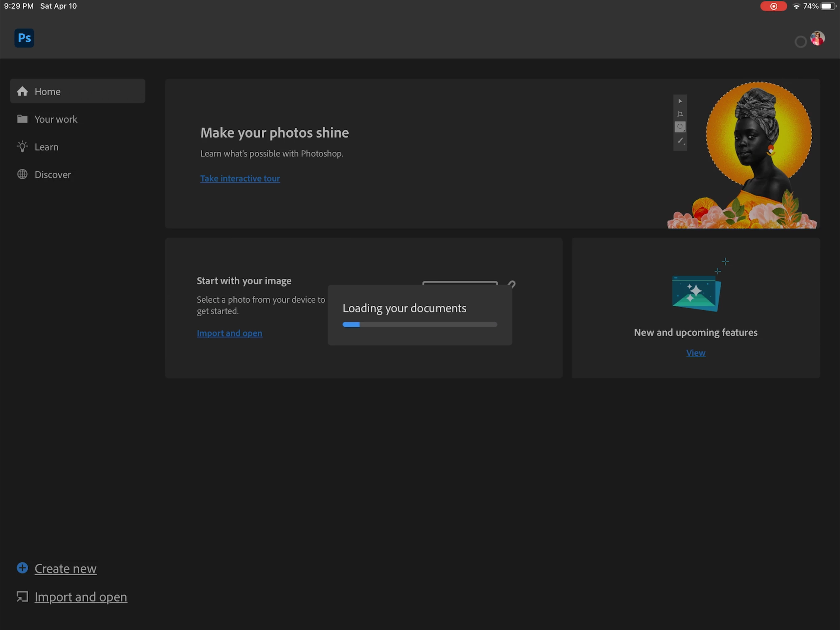The width and height of the screenshot is (840, 630).
Task: Click the Loading your documents progress bar
Action: pos(420,325)
